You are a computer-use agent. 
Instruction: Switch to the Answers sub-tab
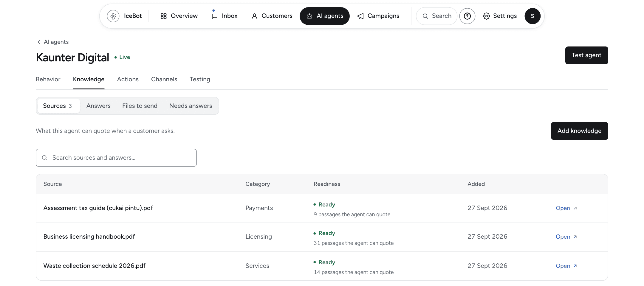click(98, 106)
